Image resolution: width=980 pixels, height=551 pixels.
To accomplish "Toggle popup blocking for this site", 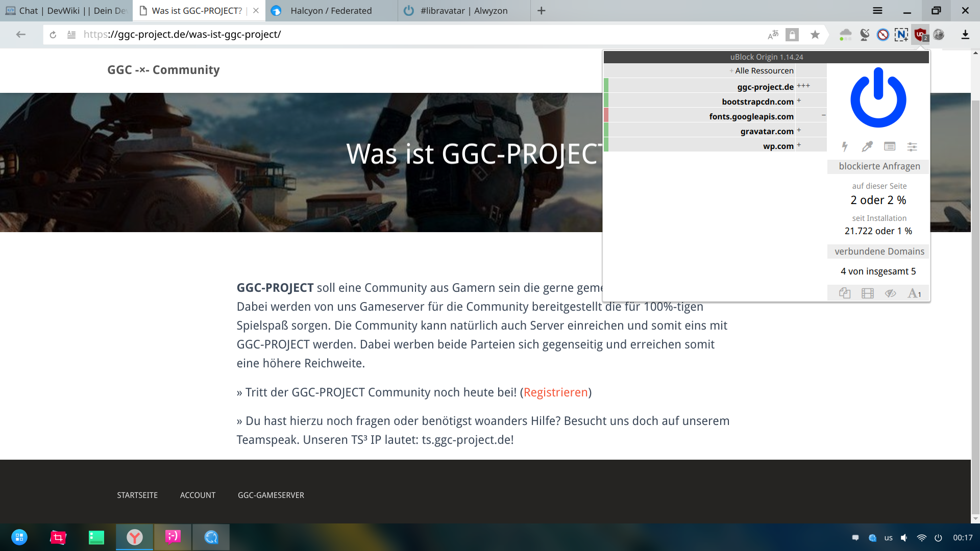I will click(845, 293).
